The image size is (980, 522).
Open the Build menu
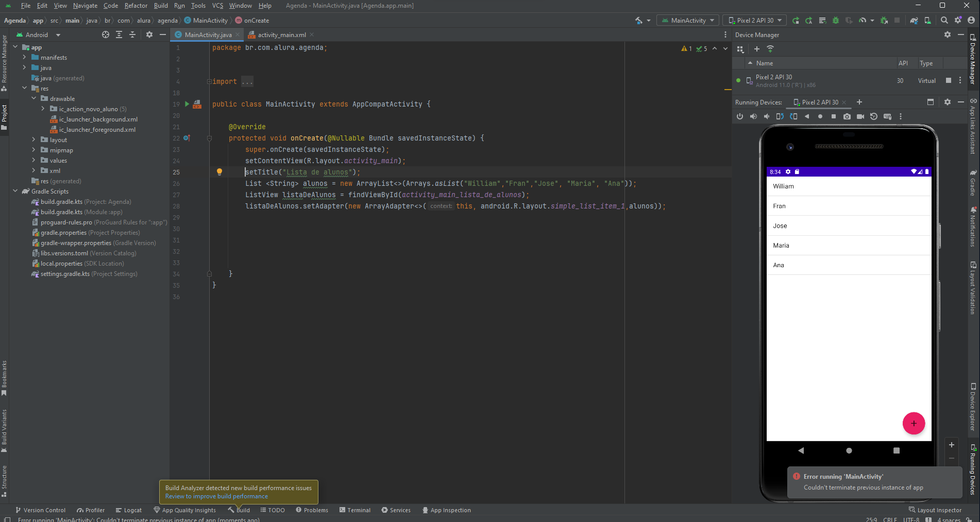[161, 6]
